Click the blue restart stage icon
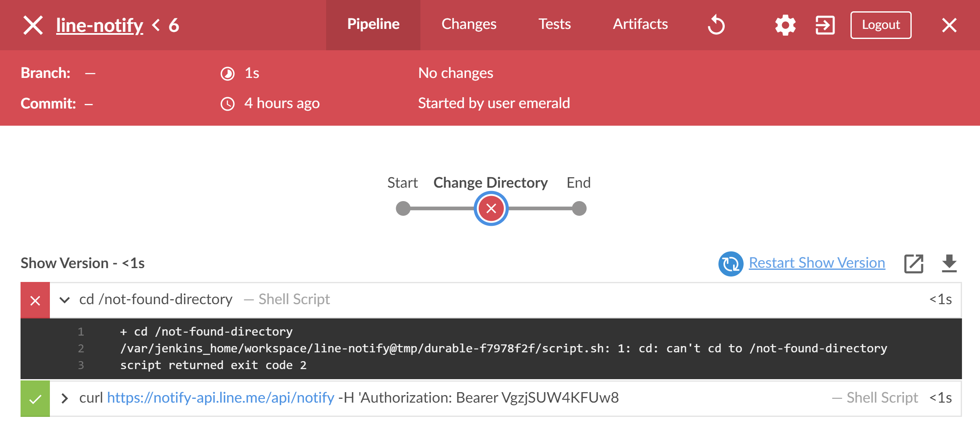This screenshot has height=442, width=980. 731,264
